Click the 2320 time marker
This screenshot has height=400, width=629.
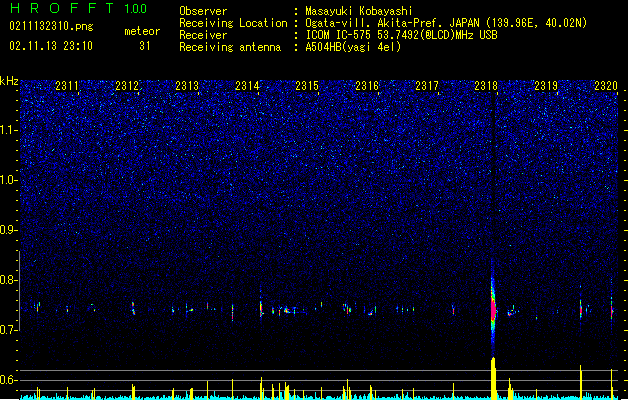606,85
